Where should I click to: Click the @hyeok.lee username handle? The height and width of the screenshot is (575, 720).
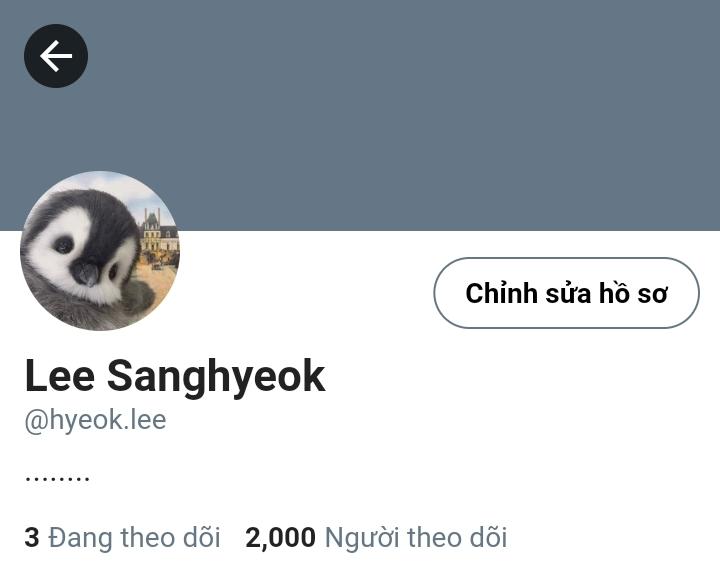96,420
